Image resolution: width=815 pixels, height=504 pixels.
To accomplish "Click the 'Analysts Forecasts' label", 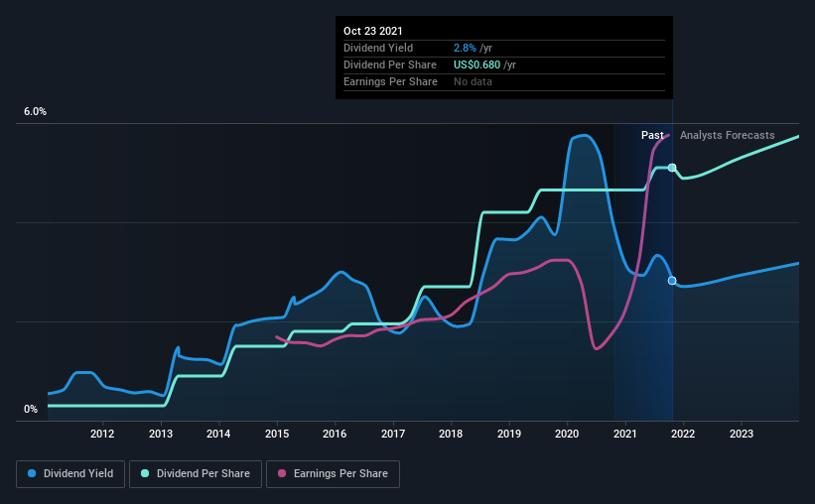I will [728, 135].
